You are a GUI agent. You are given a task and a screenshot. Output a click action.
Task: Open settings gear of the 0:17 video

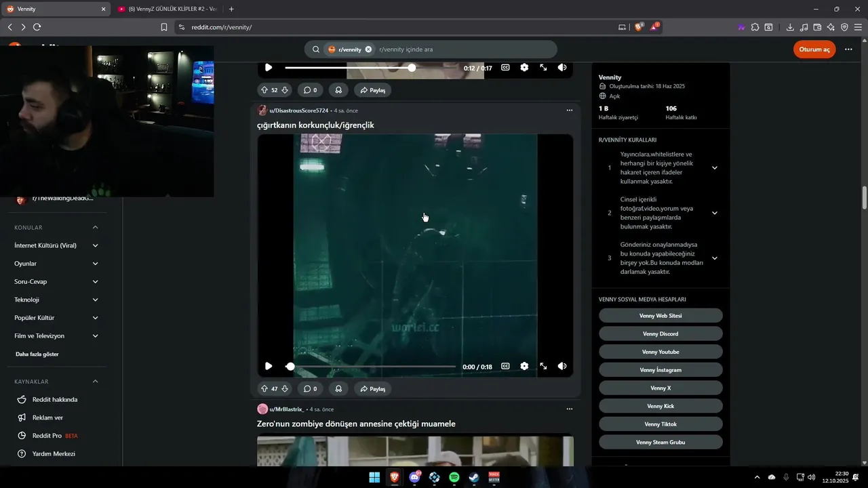click(x=524, y=68)
